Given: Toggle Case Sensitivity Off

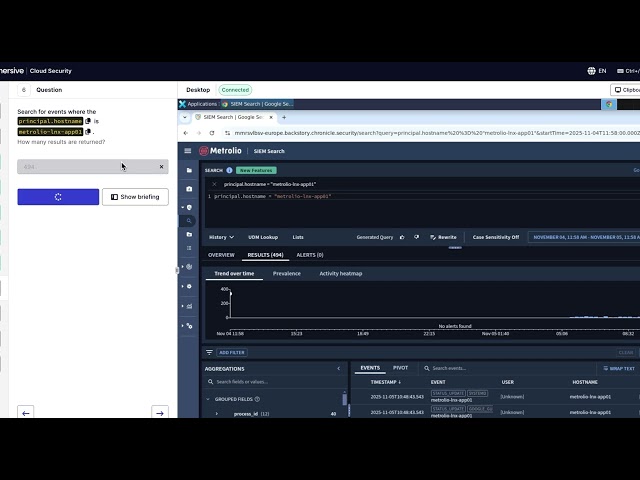Looking at the screenshot, I should point(496,237).
